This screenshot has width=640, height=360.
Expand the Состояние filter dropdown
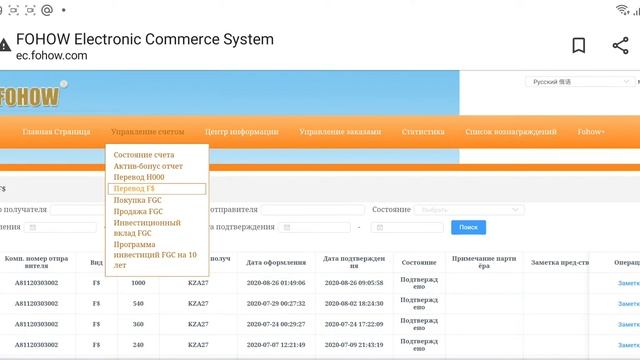469,210
